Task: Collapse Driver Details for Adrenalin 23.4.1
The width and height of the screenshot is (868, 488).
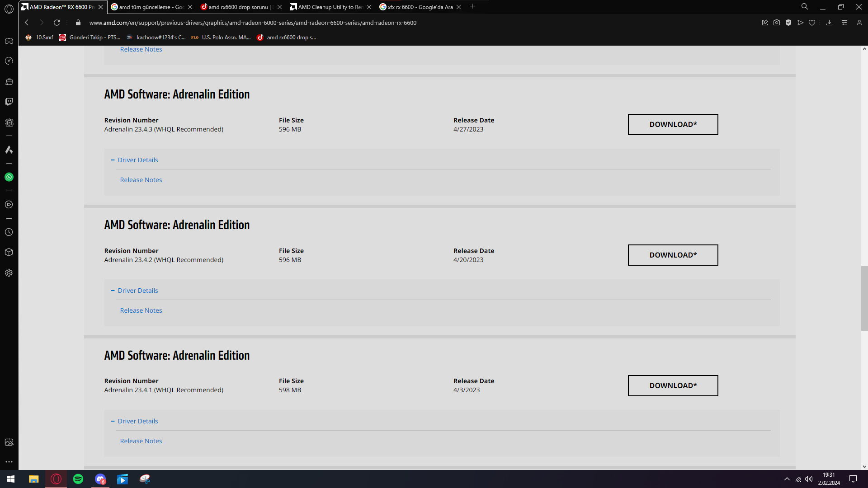Action: (x=137, y=421)
